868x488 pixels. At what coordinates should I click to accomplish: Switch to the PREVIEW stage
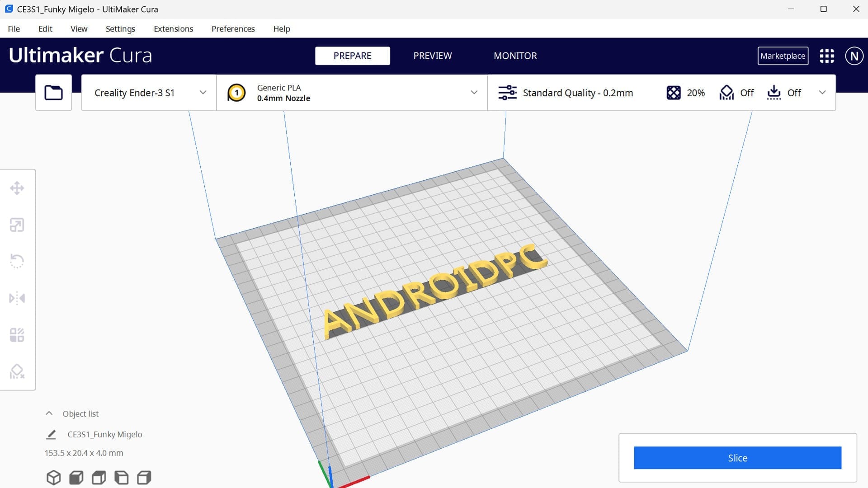point(432,56)
